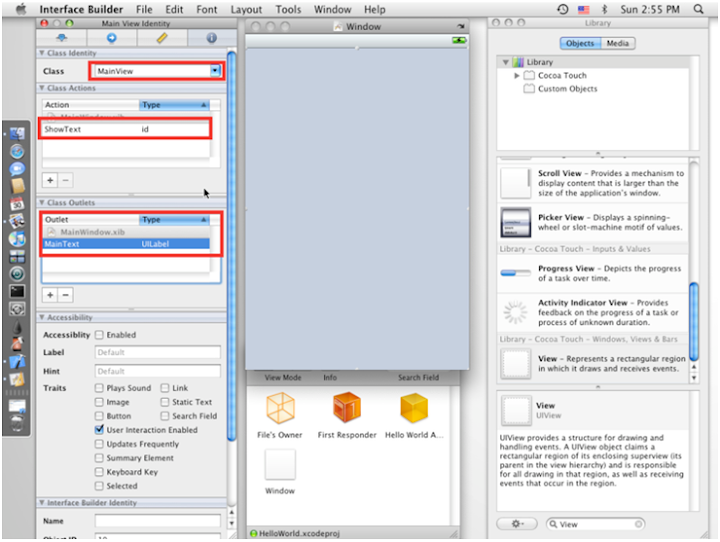
Task: Sort Class Actions by Type column
Action: pyautogui.click(x=174, y=105)
